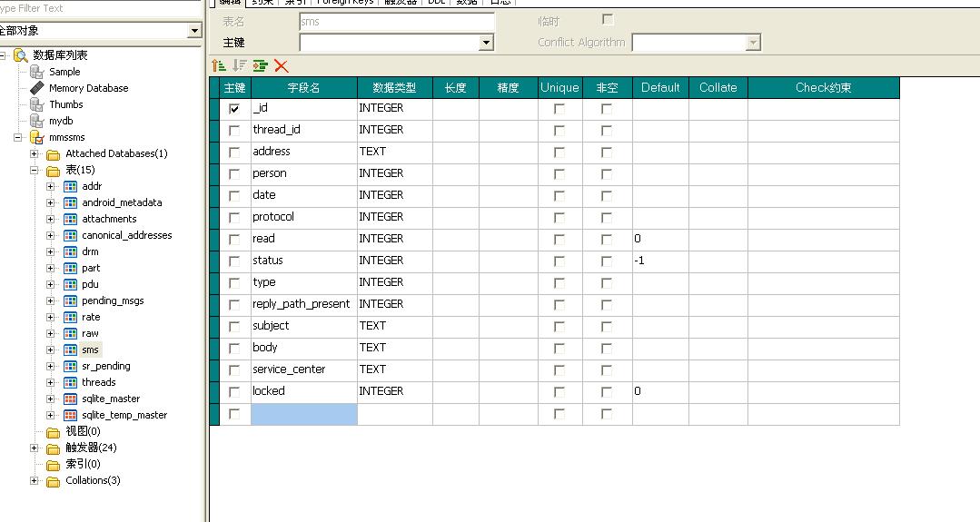The image size is (980, 522).
Task: Select the sr_pending table
Action: [106, 366]
